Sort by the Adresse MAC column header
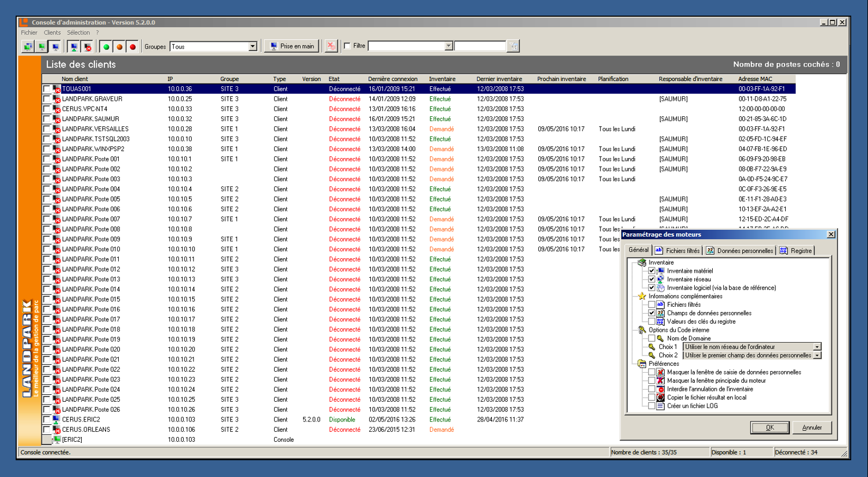The image size is (868, 477). tap(755, 79)
